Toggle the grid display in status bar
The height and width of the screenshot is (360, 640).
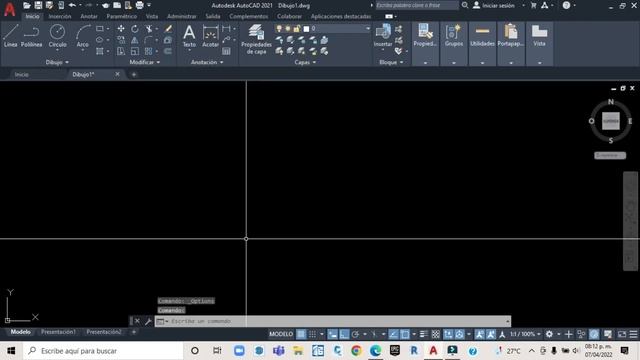click(x=301, y=334)
